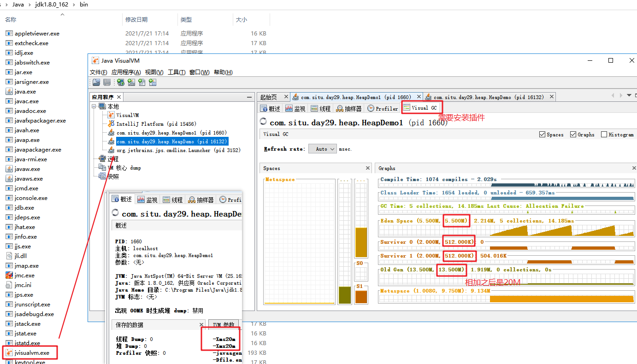The height and width of the screenshot is (364, 637).
Task: Open the 工具(T) menu
Action: (177, 72)
